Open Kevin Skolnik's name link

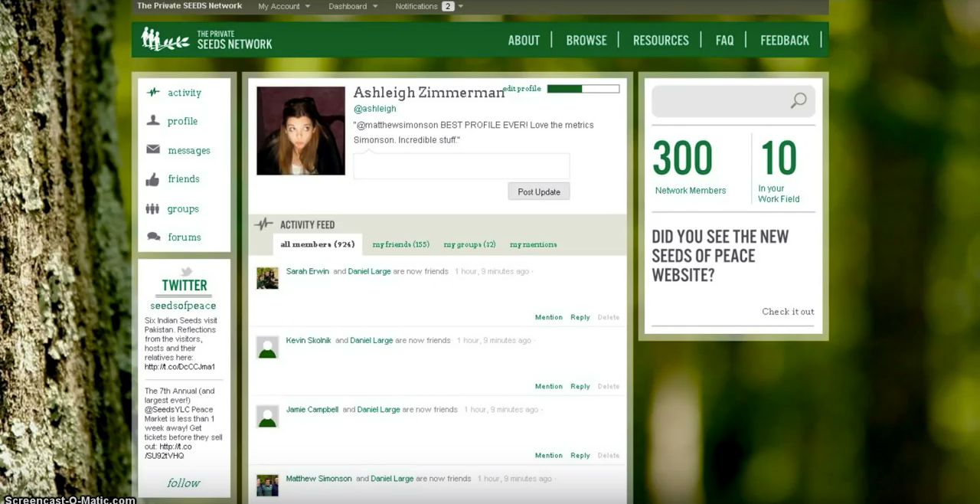pos(309,340)
